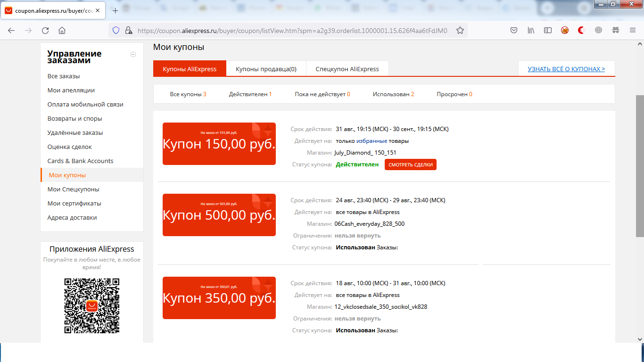The height and width of the screenshot is (362, 644).
Task: Click the Купон 500,00 руб. card
Action: [219, 215]
